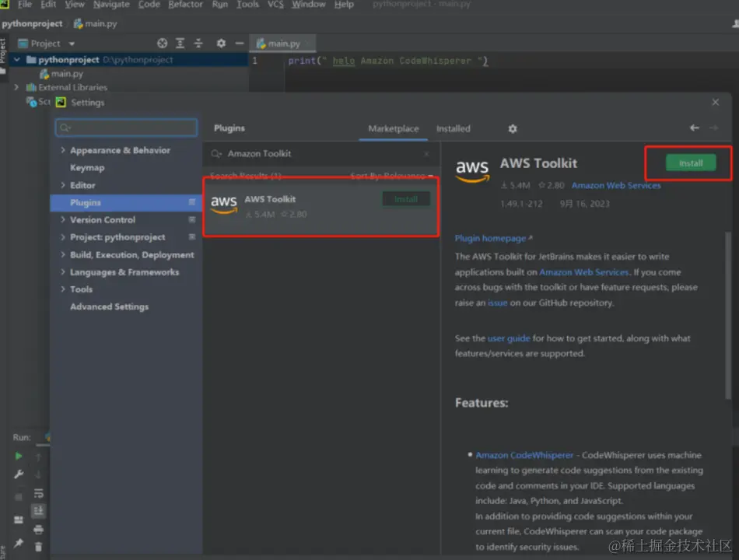
Task: Open the Refactor menu
Action: point(185,5)
